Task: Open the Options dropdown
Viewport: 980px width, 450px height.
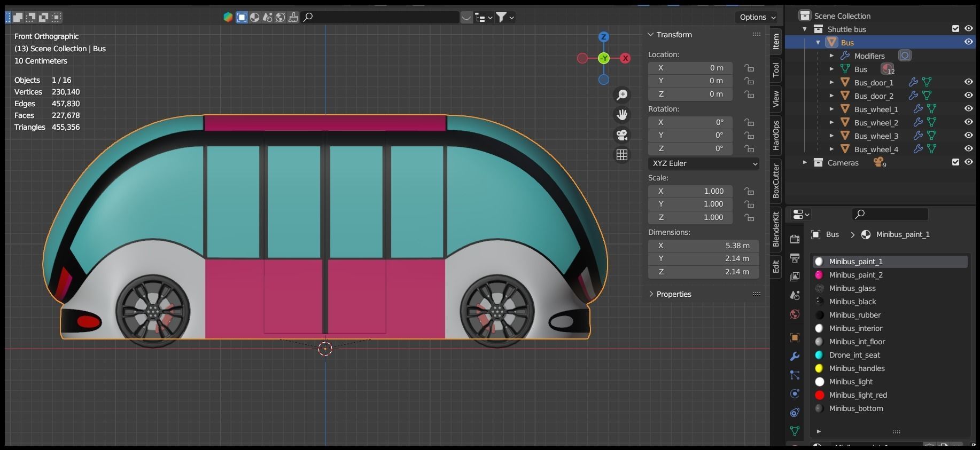Action: [758, 17]
